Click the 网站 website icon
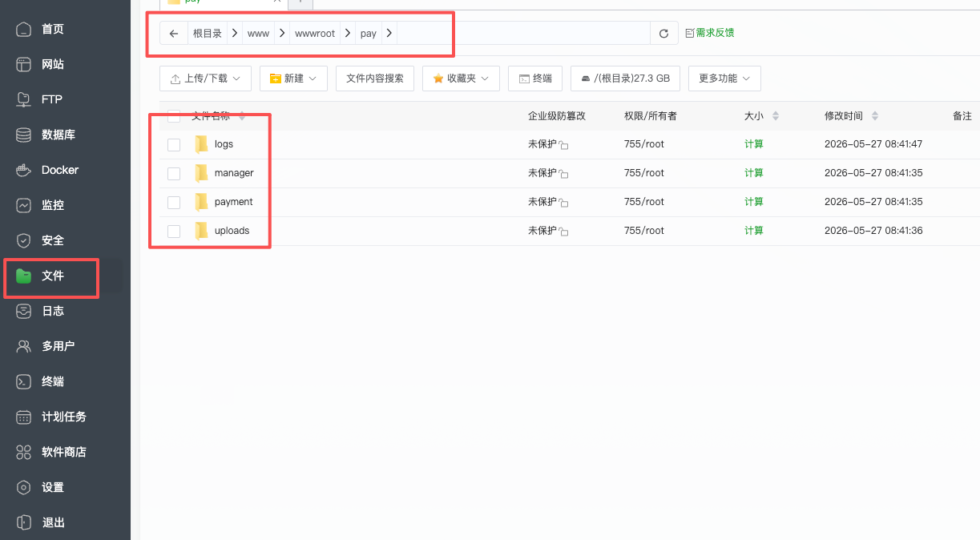The image size is (980, 540). pos(24,64)
